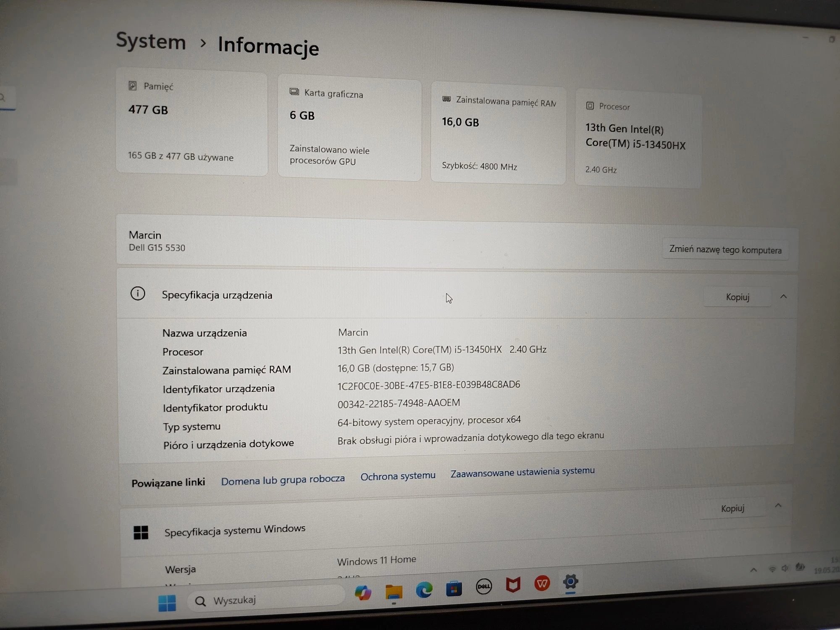Open the Procesor i5-13450HX card

tap(638, 139)
